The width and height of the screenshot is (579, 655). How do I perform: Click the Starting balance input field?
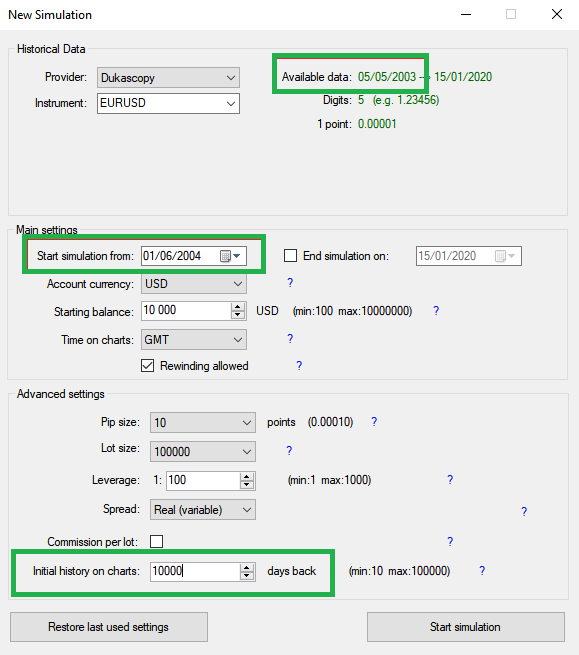[x=186, y=311]
